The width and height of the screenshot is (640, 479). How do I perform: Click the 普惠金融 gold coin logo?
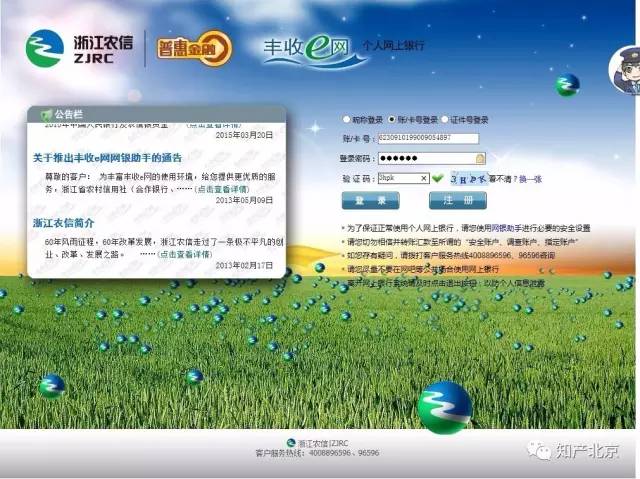tap(196, 47)
